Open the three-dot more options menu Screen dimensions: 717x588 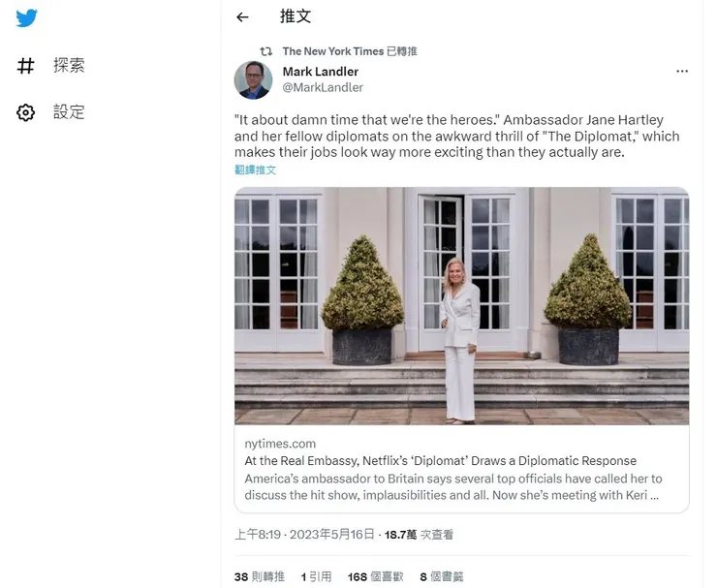point(682,72)
